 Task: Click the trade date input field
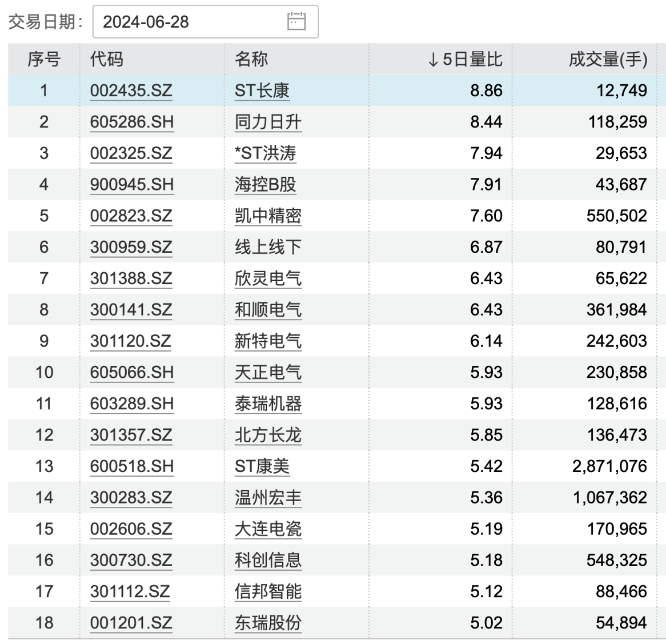(205, 21)
